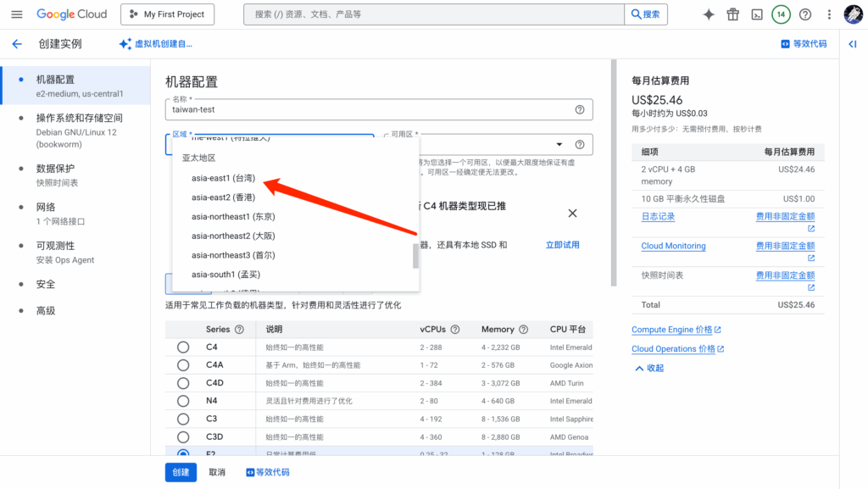Show help for vCPUs column
The image size is (868, 489).
[455, 330]
